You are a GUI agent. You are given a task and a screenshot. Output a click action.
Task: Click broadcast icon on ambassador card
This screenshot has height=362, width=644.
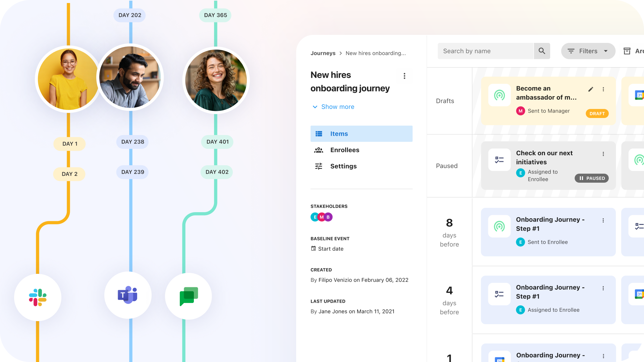(x=499, y=95)
